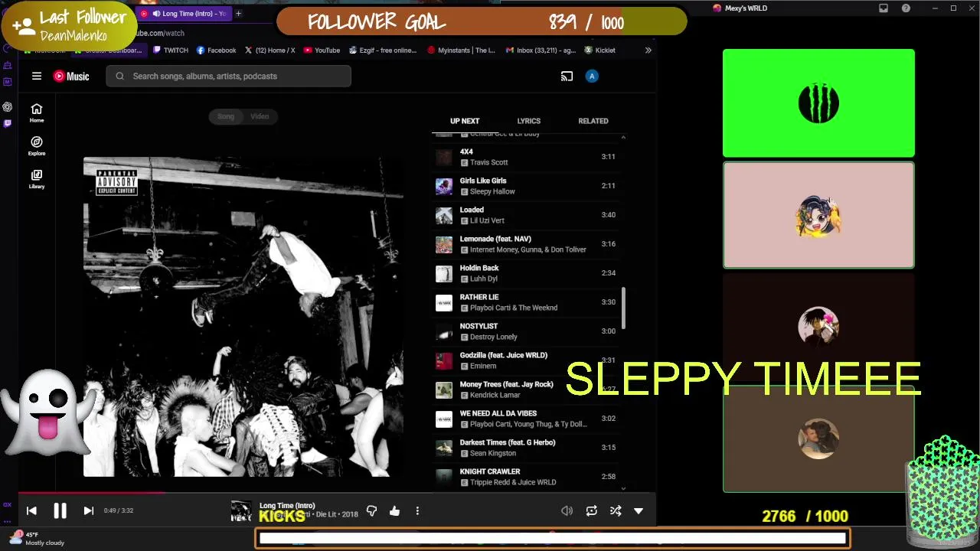This screenshot has width=980, height=551.
Task: Open the Gmail Inbox bookmark
Action: [x=541, y=51]
